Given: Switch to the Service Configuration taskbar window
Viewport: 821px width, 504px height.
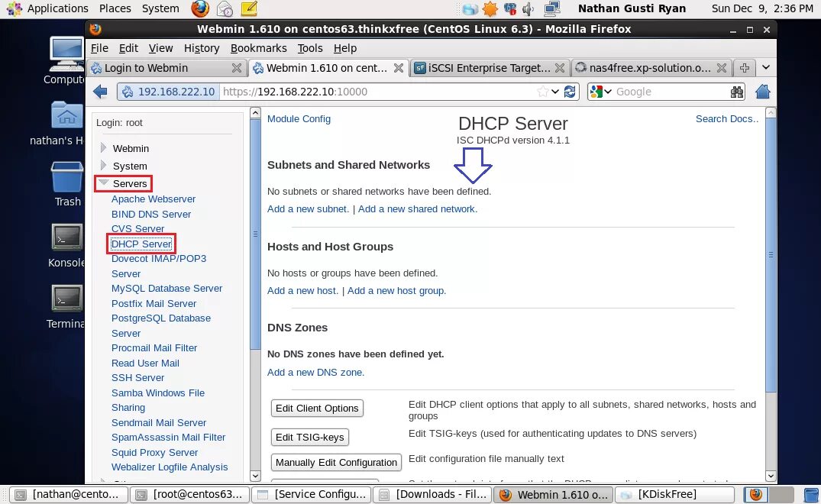Looking at the screenshot, I should (x=312, y=494).
